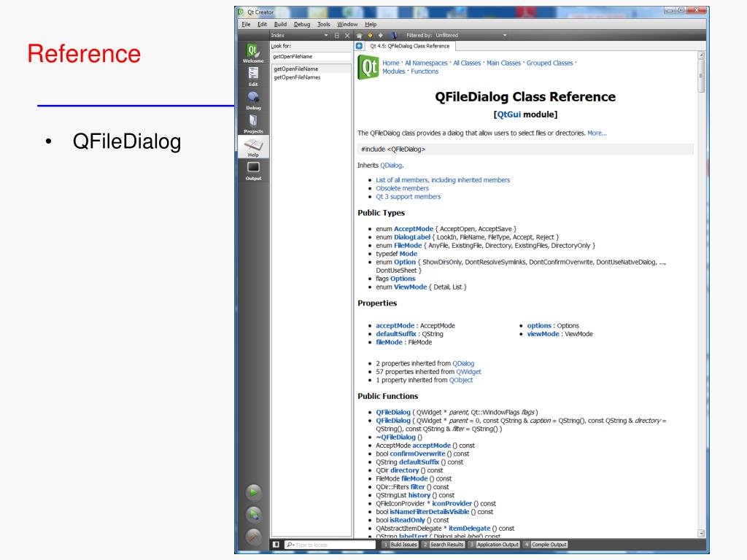Click the Qt Creator title bar icon
The image size is (747, 560).
click(241, 12)
